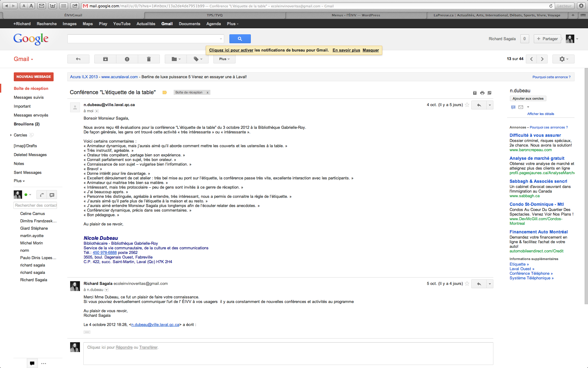The image size is (588, 368).
Task: Open the labels tag dropdown
Action: (x=198, y=59)
